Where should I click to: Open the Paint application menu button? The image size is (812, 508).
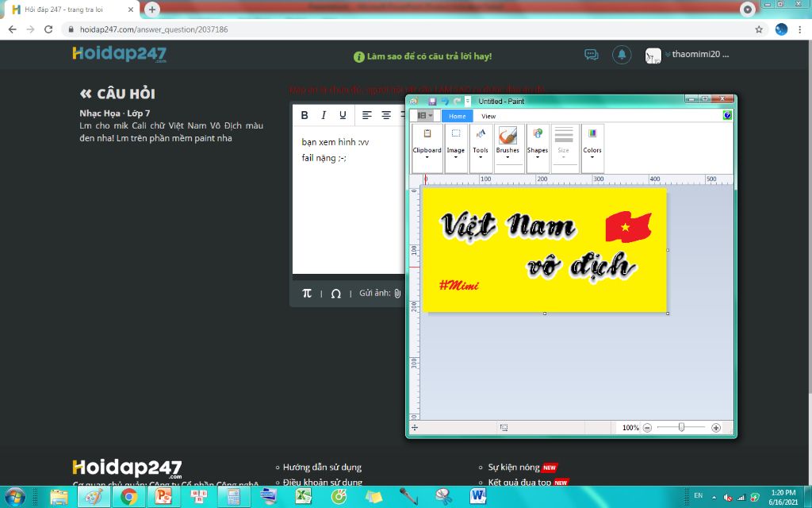pyautogui.click(x=425, y=116)
